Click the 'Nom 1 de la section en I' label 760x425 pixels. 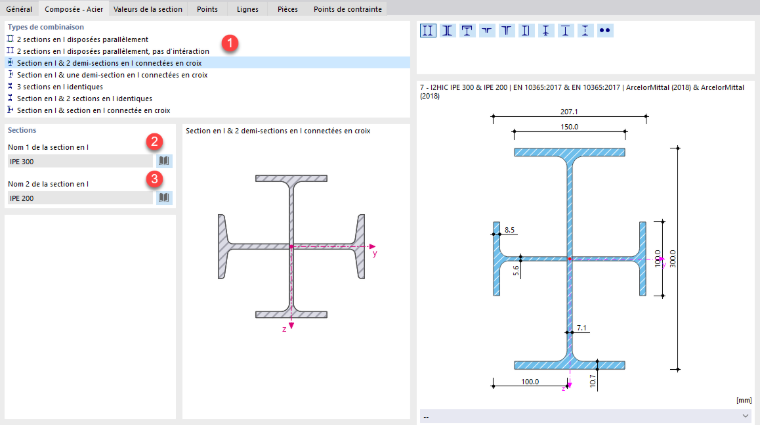tap(48, 147)
